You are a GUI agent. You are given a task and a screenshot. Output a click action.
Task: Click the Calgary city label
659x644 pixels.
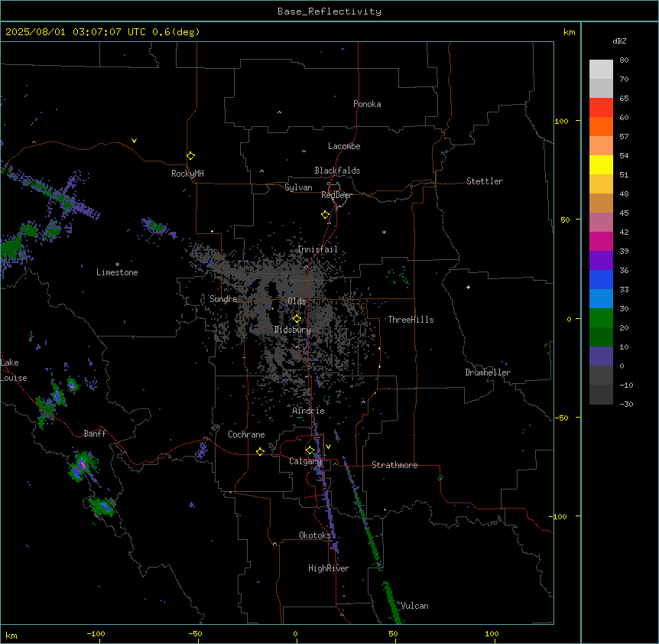(x=306, y=461)
